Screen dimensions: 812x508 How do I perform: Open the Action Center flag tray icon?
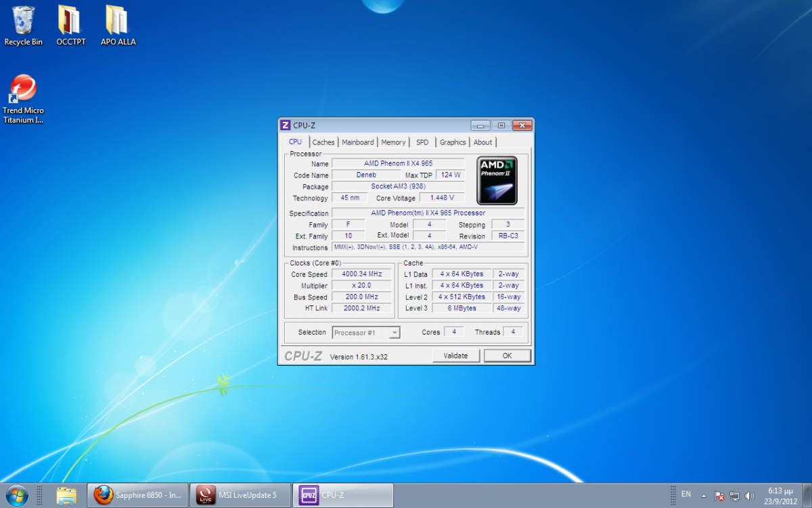pos(719,496)
